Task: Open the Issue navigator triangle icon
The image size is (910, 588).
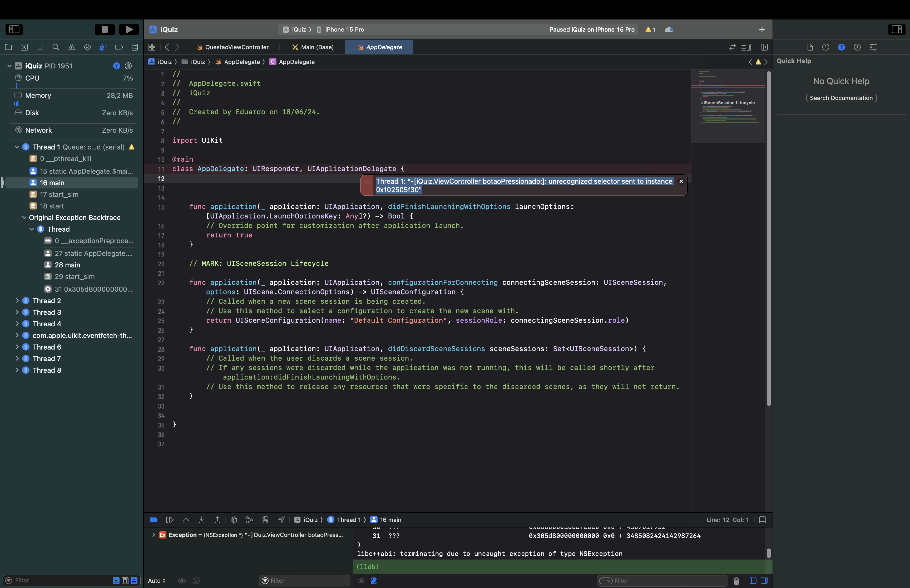Action: click(x=71, y=47)
